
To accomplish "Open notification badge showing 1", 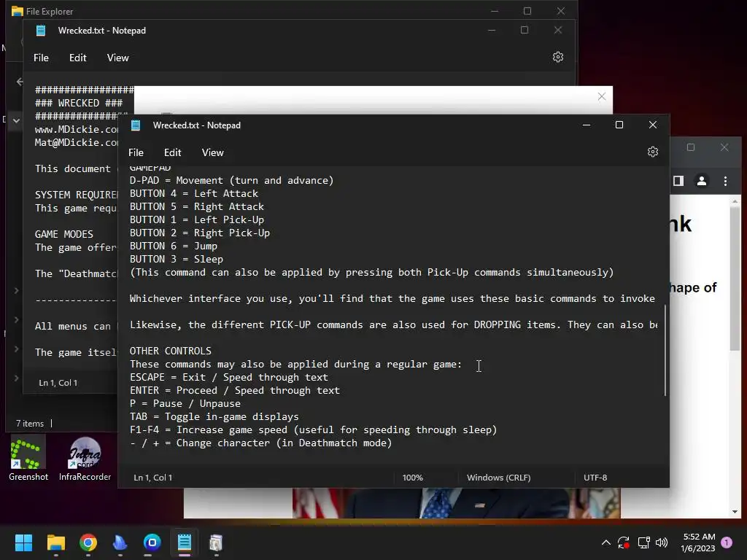I will pos(727,542).
